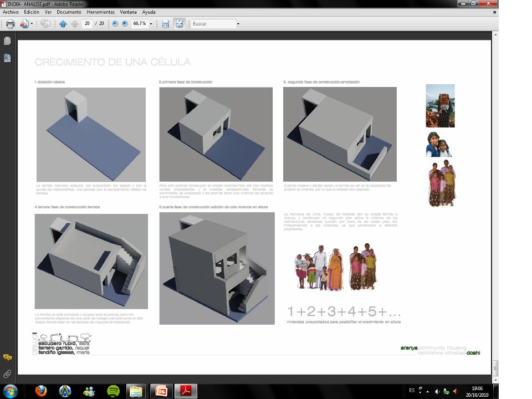The width and height of the screenshot is (532, 399).
Task: Click the photo of two smiling girls
Action: (438, 144)
